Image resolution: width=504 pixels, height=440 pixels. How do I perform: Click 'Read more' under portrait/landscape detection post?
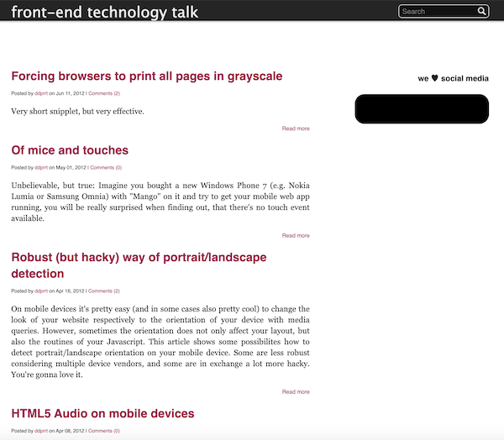point(296,391)
